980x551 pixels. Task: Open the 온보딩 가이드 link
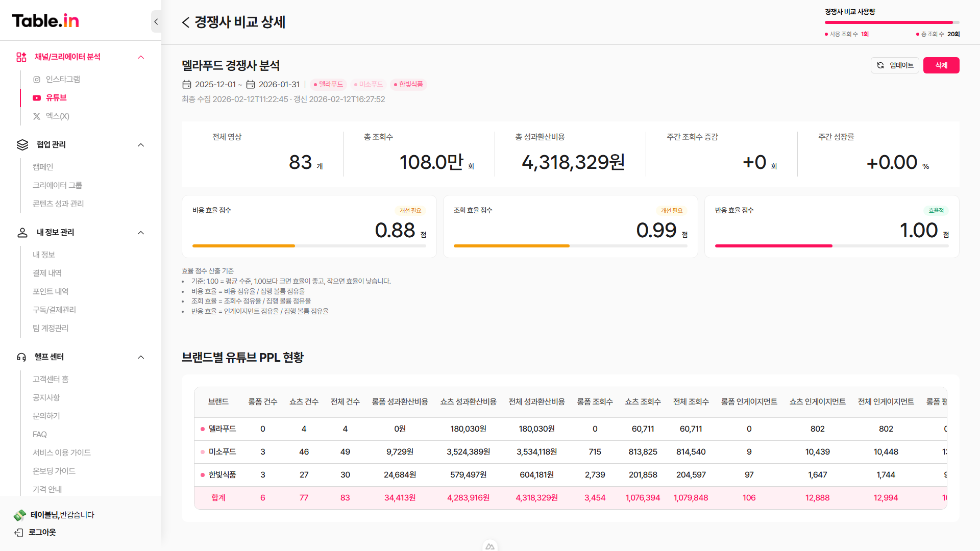pyautogui.click(x=54, y=471)
